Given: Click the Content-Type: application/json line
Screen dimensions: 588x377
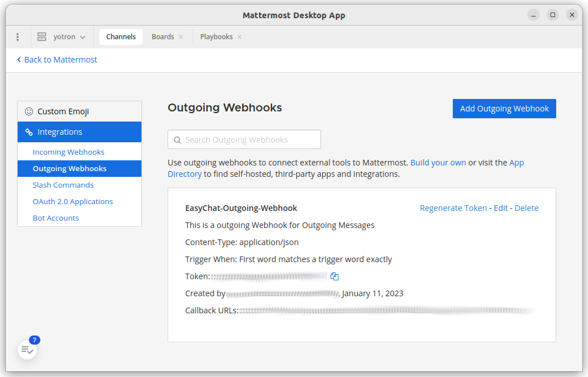Looking at the screenshot, I should click(x=242, y=242).
